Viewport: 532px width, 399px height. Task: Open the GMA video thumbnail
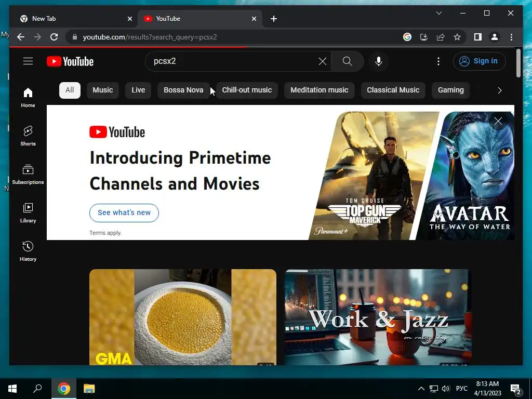tap(182, 317)
